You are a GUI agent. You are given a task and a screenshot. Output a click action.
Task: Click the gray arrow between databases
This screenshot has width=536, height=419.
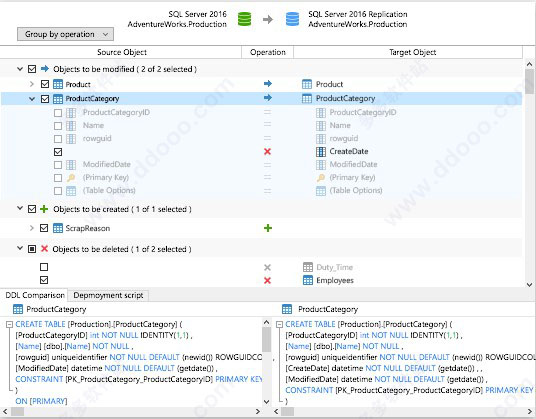pyautogui.click(x=268, y=19)
